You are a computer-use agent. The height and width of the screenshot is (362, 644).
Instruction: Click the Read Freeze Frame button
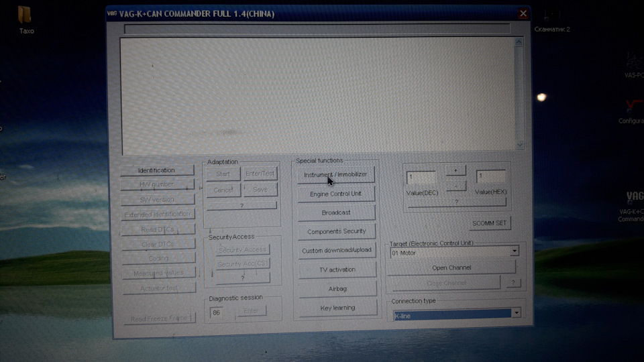click(160, 318)
